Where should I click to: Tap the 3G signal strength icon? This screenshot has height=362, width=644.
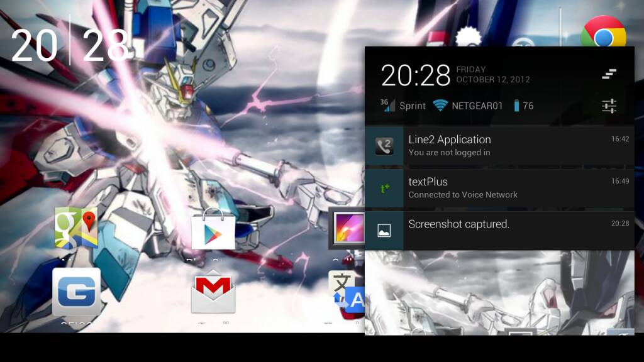(387, 106)
